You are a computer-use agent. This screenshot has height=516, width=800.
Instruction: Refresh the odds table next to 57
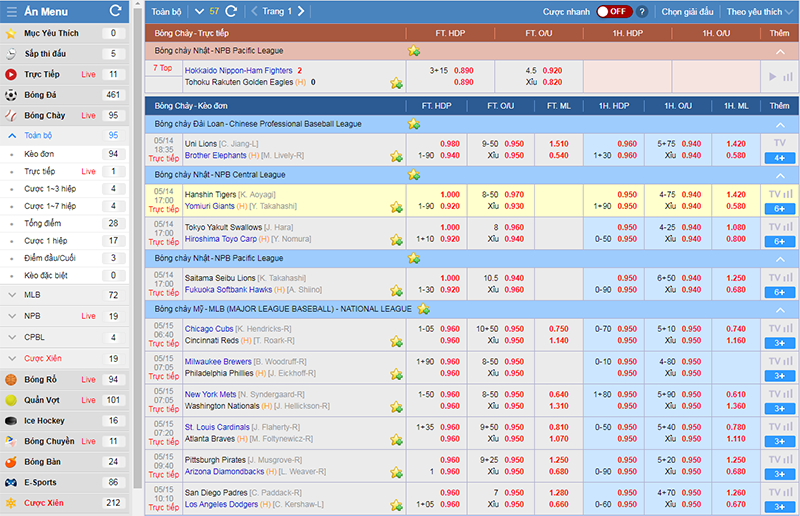tap(231, 12)
